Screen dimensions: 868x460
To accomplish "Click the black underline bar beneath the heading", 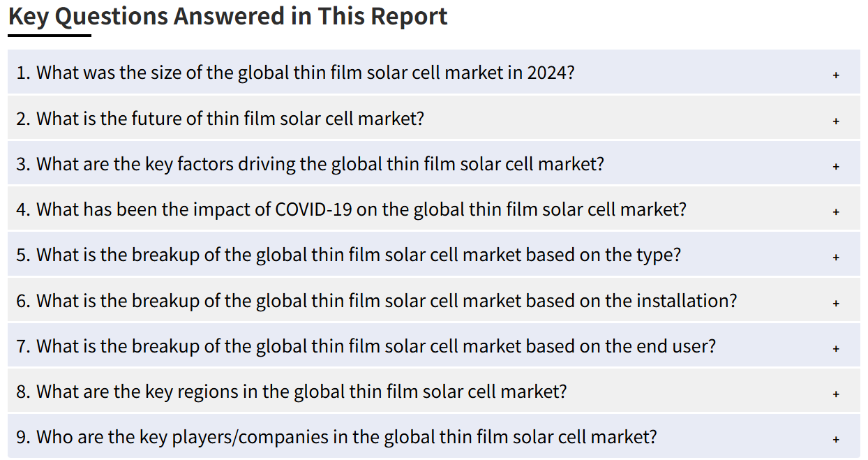I will click(x=50, y=35).
